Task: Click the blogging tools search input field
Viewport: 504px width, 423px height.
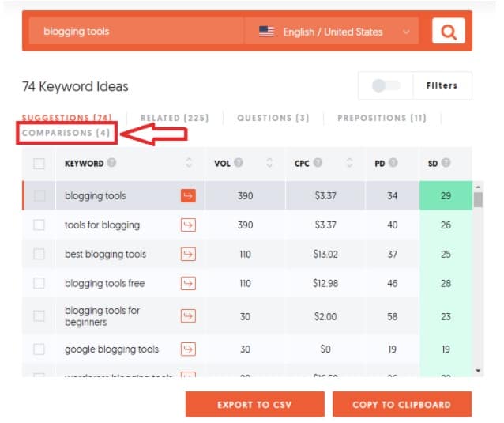Action: tap(137, 32)
